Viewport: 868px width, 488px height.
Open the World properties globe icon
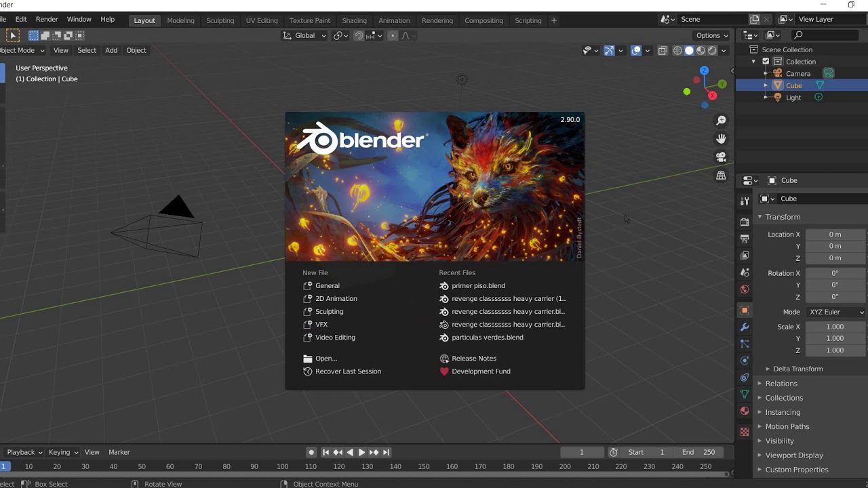tap(745, 289)
